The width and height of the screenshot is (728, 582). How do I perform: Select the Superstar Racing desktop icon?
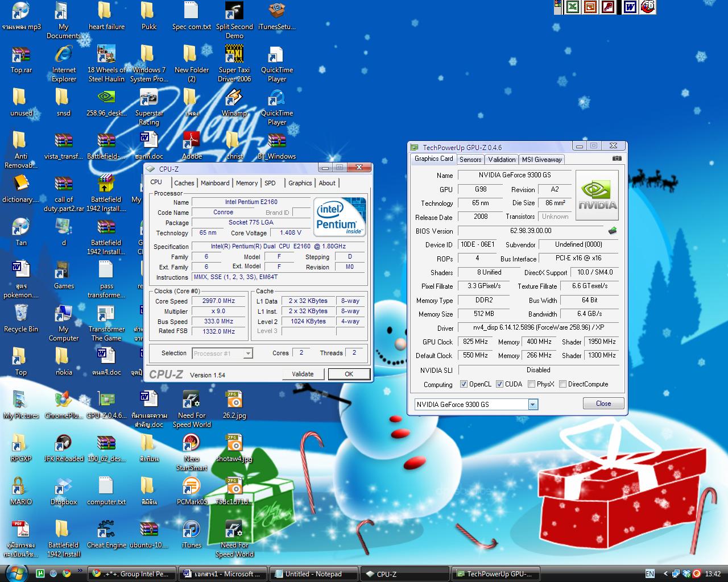[149, 107]
